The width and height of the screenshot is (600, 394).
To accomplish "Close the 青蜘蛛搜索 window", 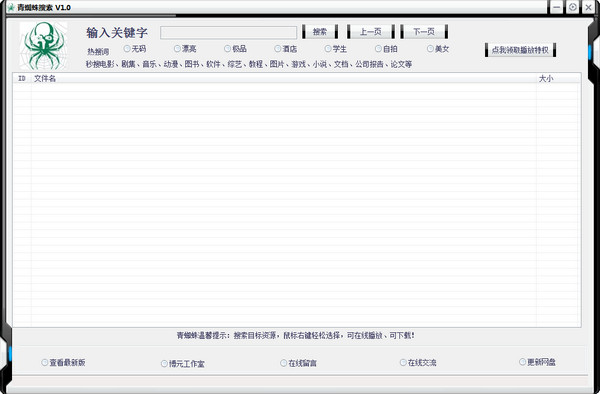I will tap(588, 7).
